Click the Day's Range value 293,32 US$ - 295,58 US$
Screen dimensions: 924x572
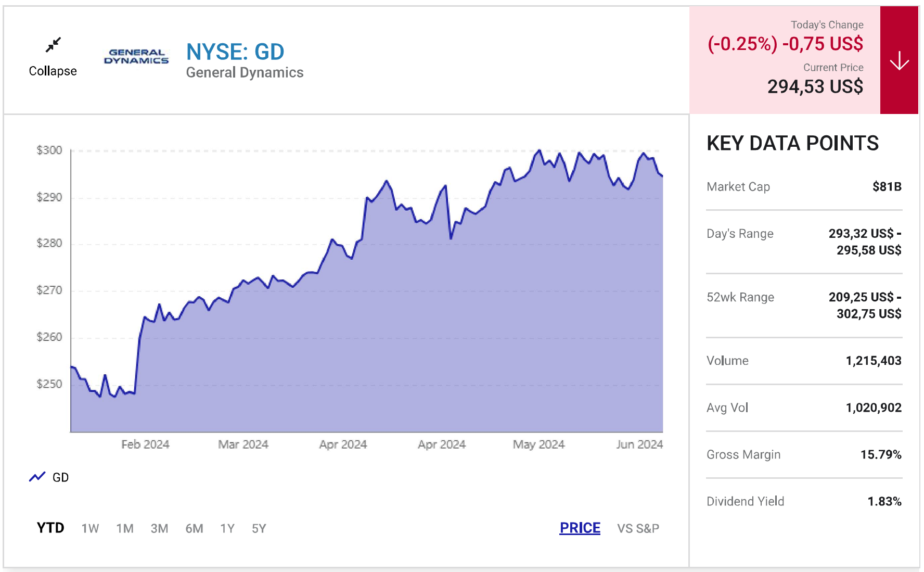click(x=865, y=241)
